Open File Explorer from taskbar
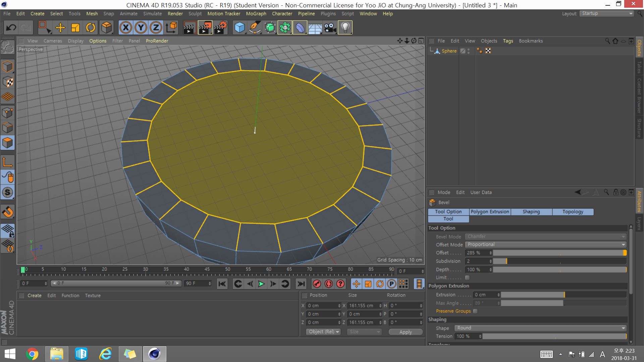This screenshot has width=644, height=362. pyautogui.click(x=57, y=354)
